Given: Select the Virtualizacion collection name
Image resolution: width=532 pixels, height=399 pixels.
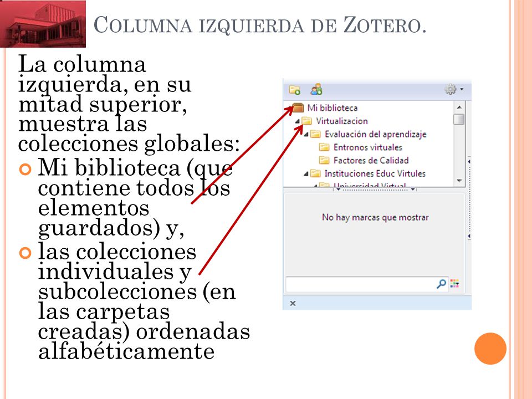Looking at the screenshot, I should pyautogui.click(x=342, y=121).
